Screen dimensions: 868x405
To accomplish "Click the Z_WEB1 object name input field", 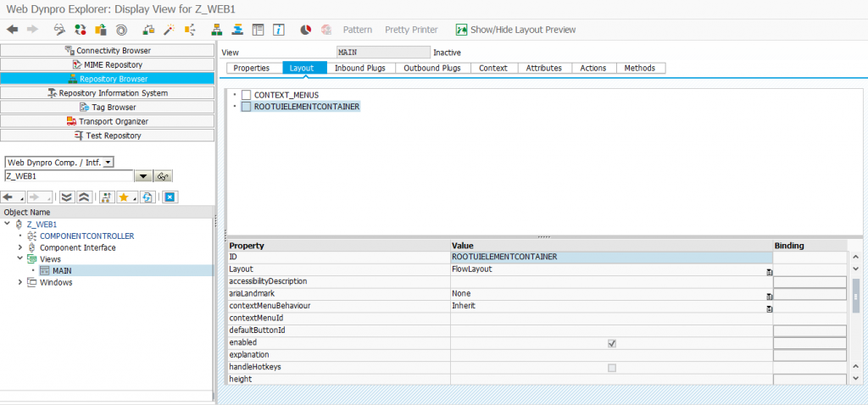I will tap(70, 176).
